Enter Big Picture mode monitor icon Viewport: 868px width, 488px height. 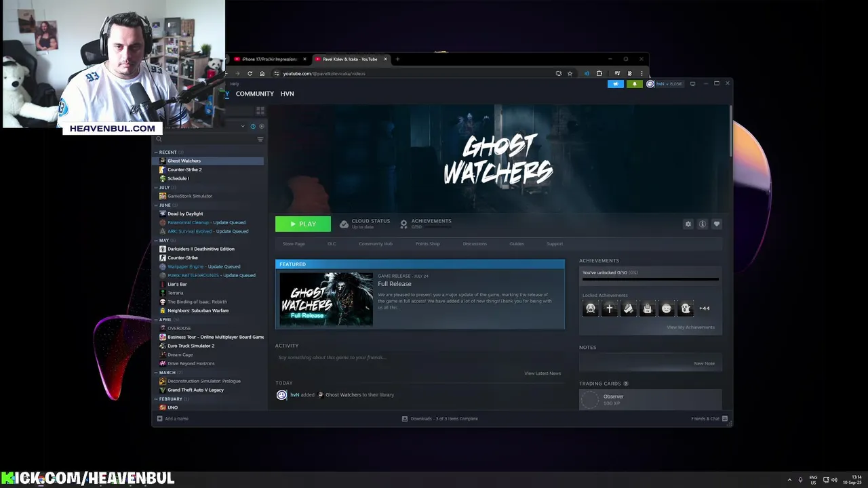(692, 84)
